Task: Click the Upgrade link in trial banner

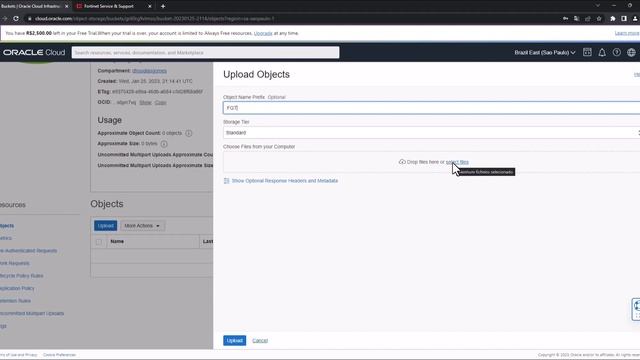Action: click(263, 33)
